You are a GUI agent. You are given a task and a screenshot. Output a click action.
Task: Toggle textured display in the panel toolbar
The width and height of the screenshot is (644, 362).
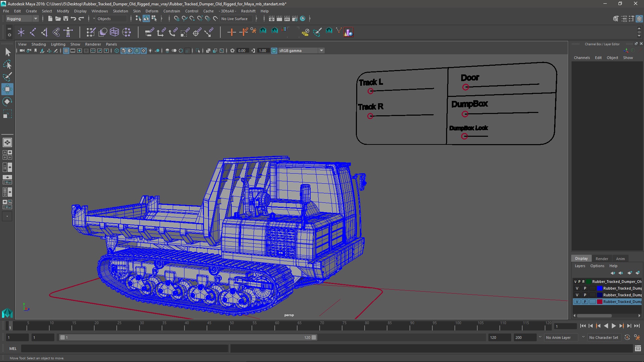144,51
